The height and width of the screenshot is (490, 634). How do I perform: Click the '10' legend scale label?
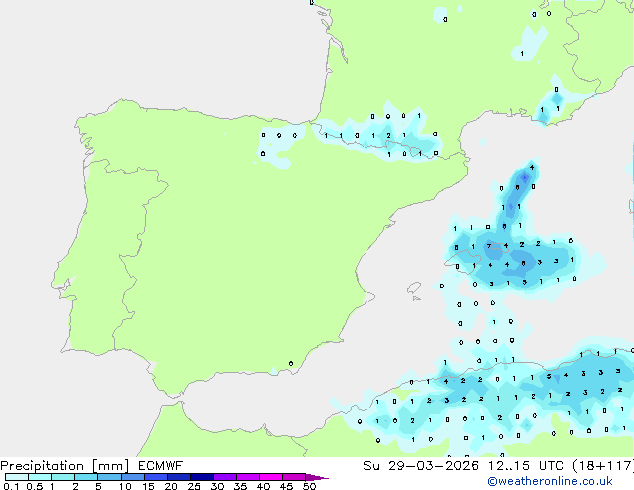(125, 486)
